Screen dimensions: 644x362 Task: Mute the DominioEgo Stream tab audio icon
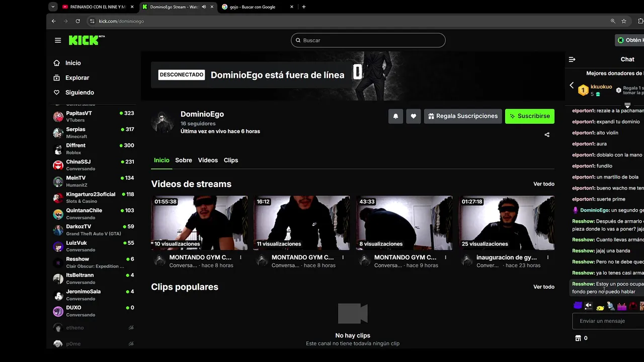point(204,7)
